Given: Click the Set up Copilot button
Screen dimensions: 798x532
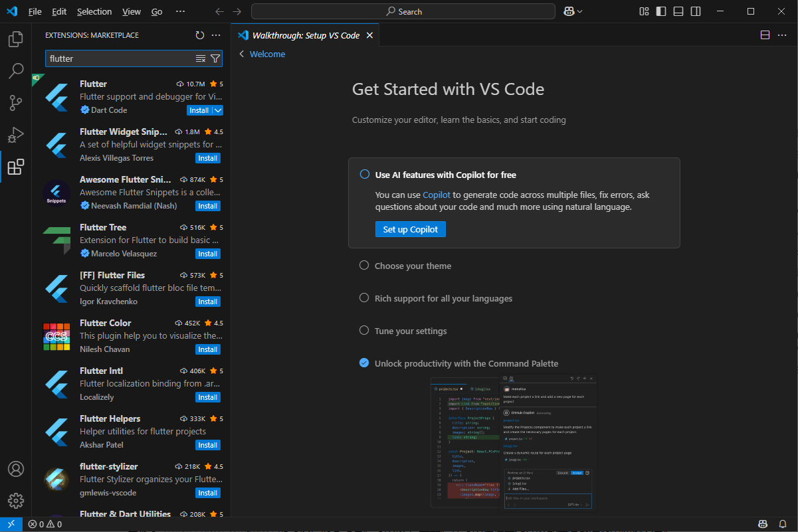Looking at the screenshot, I should pyautogui.click(x=410, y=229).
